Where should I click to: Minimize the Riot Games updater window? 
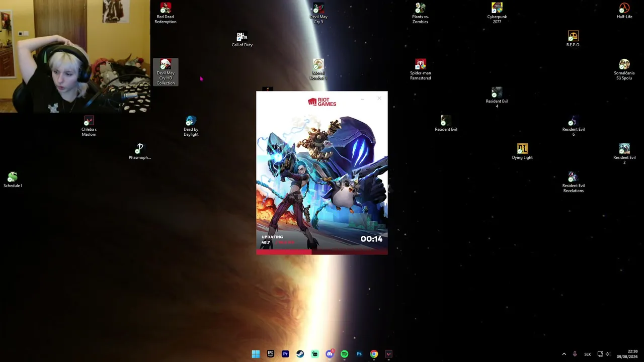363,99
